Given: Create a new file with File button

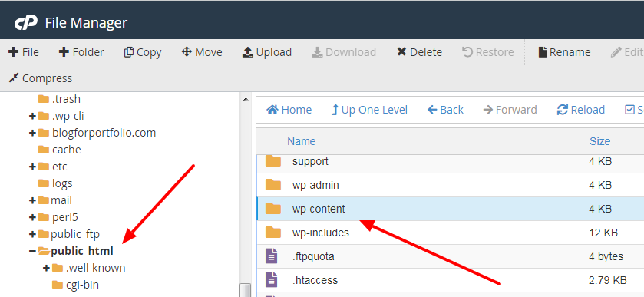Looking at the screenshot, I should tap(23, 52).
